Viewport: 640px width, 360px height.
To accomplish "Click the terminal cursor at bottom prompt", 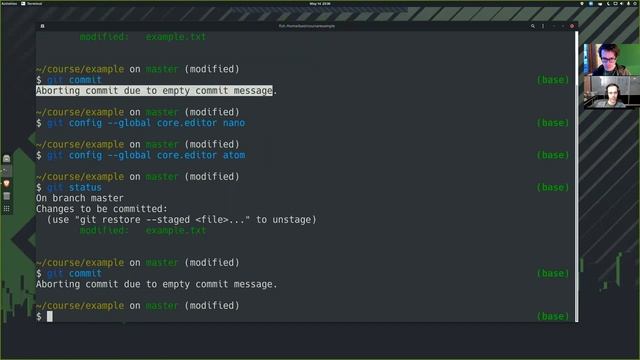I will point(50,316).
